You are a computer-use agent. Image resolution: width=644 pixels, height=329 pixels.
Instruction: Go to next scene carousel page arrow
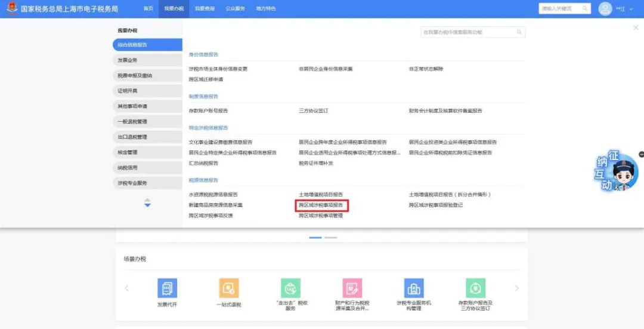pos(516,288)
